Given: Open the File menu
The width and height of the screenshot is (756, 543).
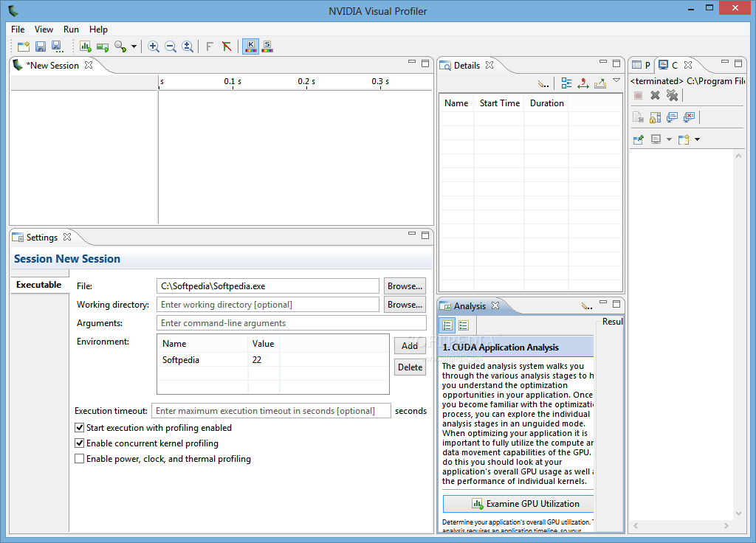Looking at the screenshot, I should click(18, 30).
